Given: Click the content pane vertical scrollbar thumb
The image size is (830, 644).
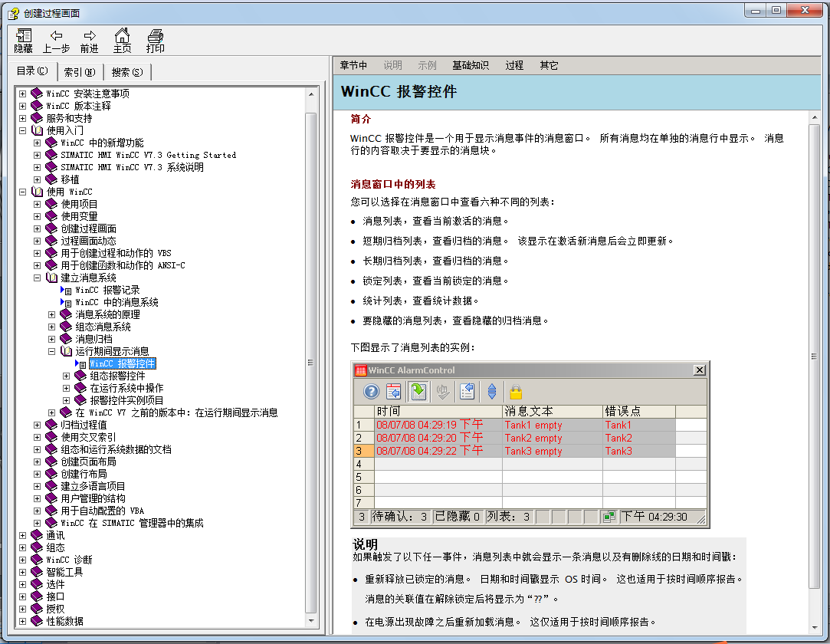Looking at the screenshot, I should click(x=815, y=356).
